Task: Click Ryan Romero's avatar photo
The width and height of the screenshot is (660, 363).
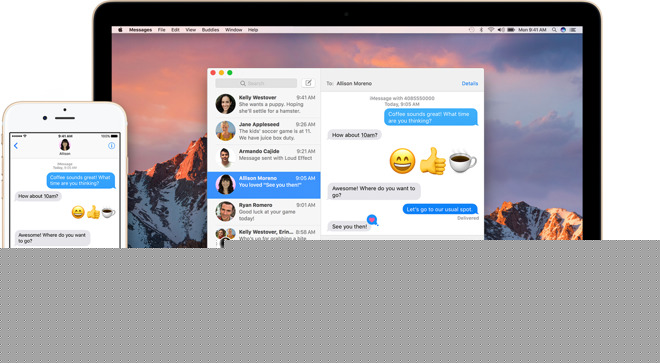Action: tap(226, 211)
